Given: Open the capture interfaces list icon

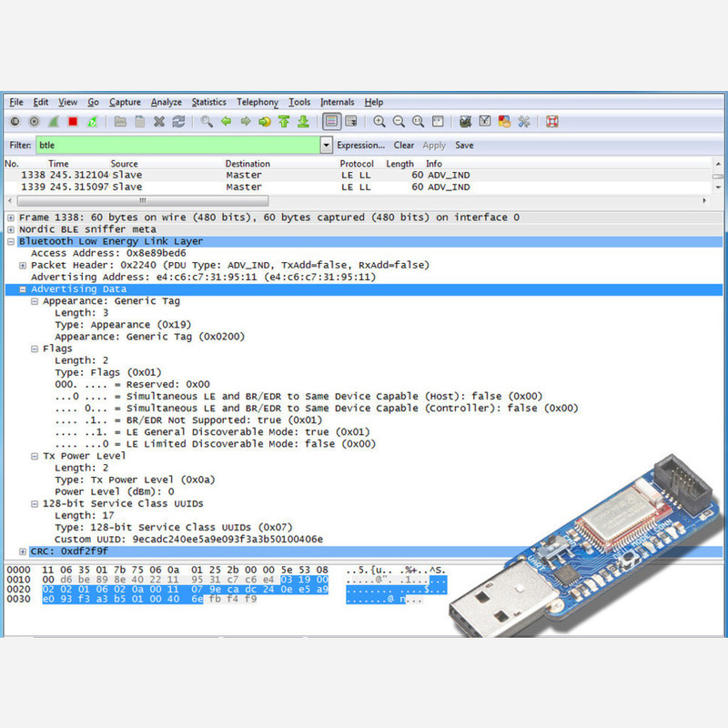Looking at the screenshot, I should pos(15,122).
